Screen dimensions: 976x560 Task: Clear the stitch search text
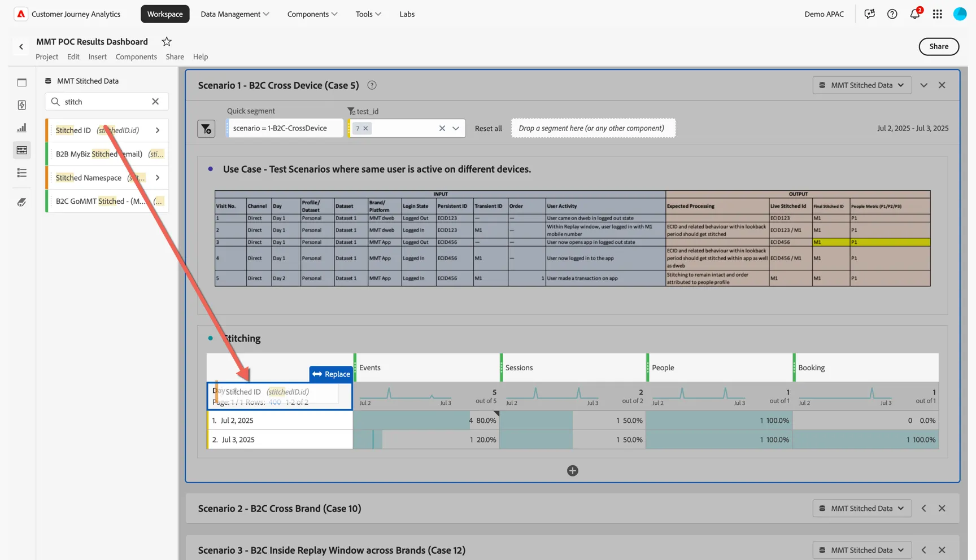coord(155,102)
